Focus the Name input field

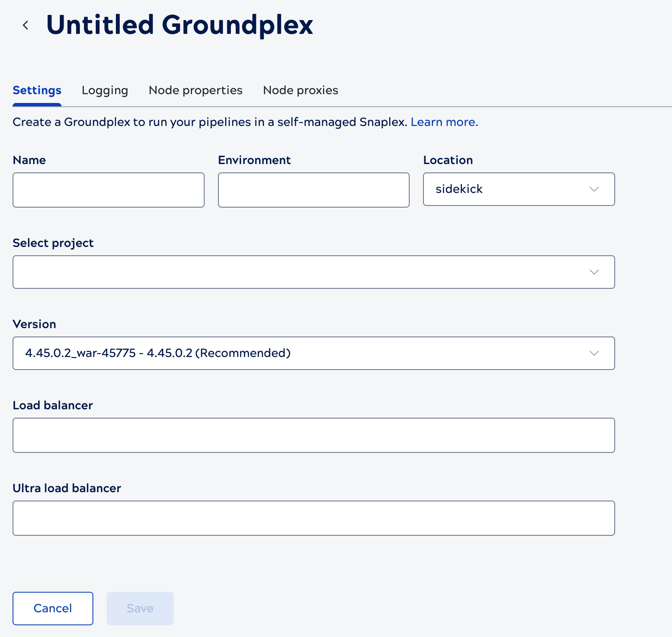point(108,190)
